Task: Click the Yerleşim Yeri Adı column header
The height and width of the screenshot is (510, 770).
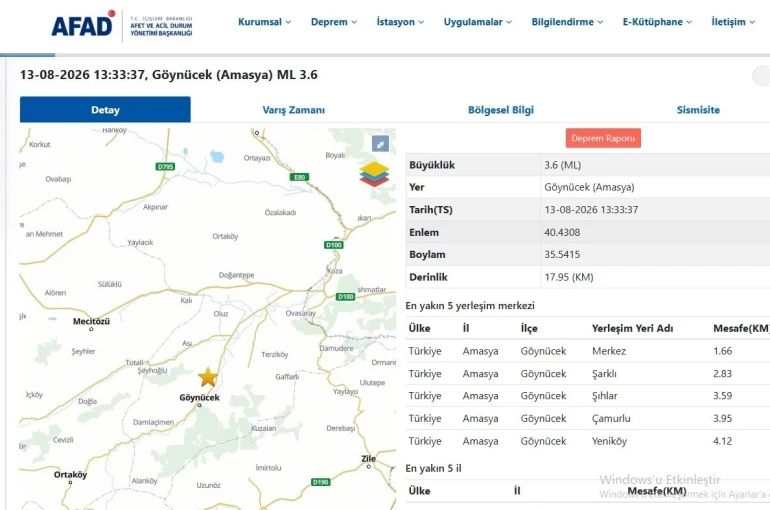Action: coord(632,328)
